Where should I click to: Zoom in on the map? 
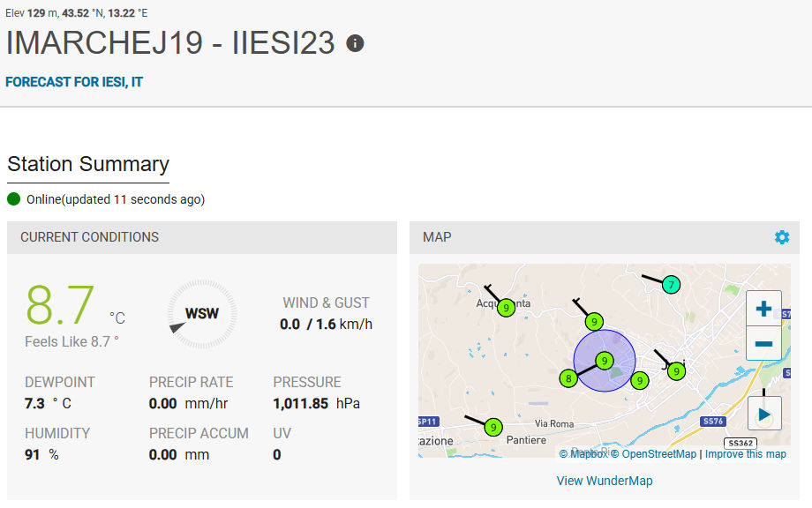point(763,309)
